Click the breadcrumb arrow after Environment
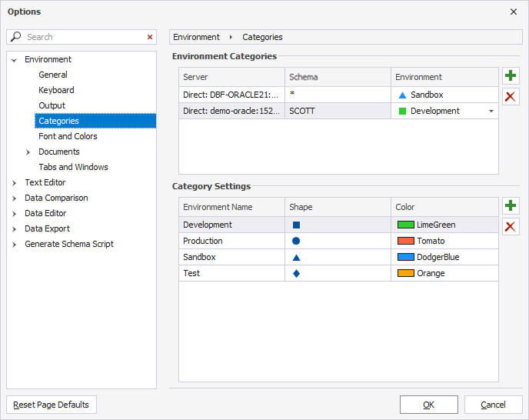 [231, 37]
